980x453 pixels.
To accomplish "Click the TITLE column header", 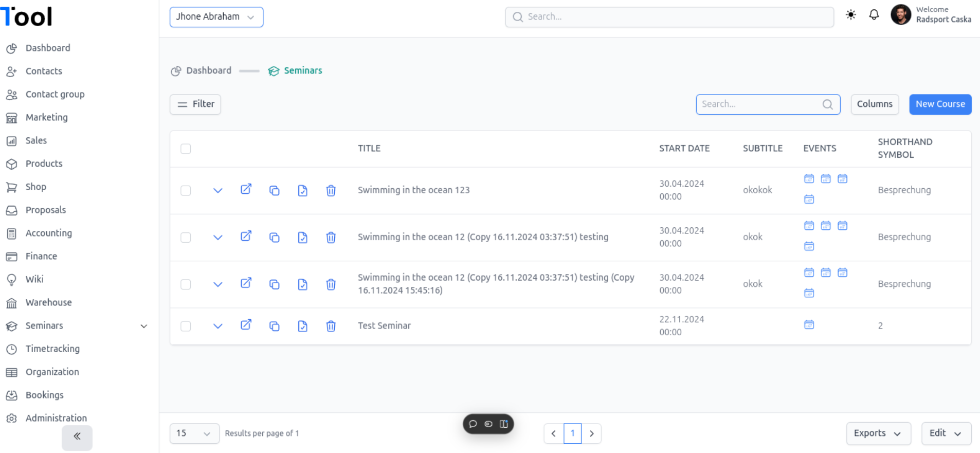I will (369, 149).
